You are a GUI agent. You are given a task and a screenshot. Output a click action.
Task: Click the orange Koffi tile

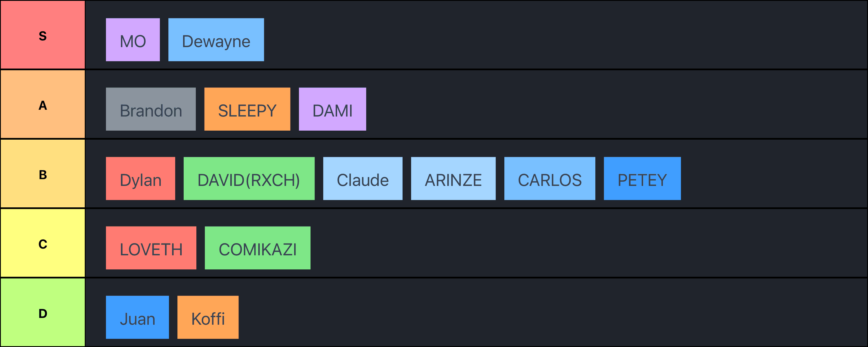pos(208,317)
